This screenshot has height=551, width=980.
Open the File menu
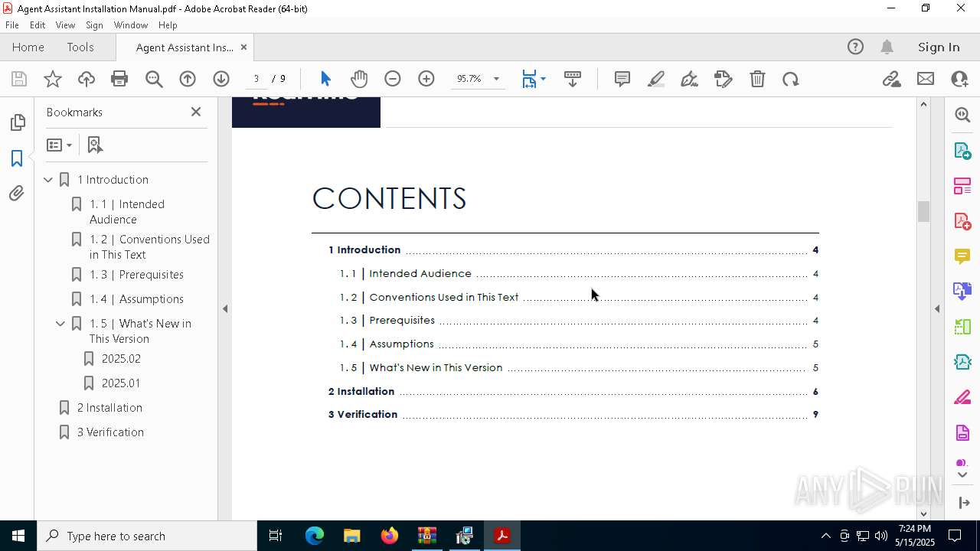point(12,25)
